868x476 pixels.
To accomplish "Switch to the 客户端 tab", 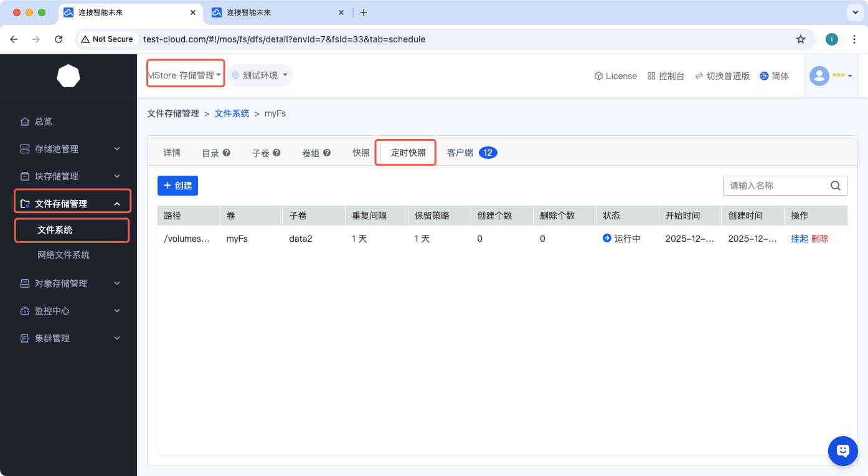I will [x=460, y=153].
